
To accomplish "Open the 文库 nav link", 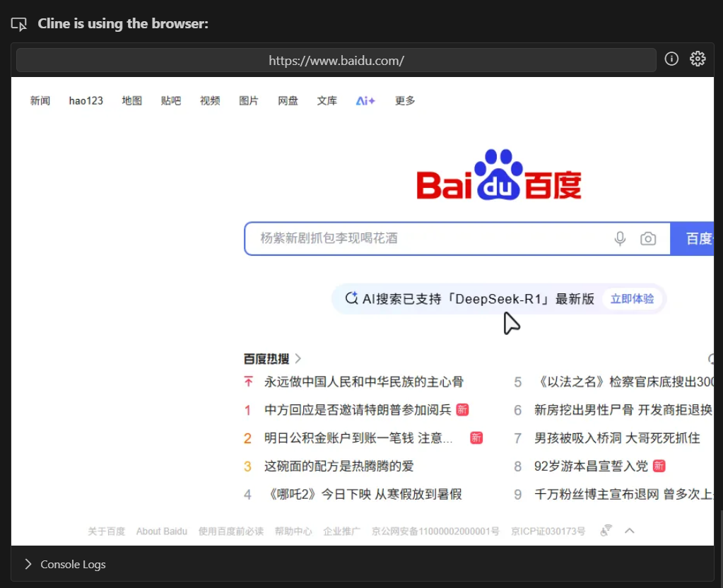I will point(327,100).
